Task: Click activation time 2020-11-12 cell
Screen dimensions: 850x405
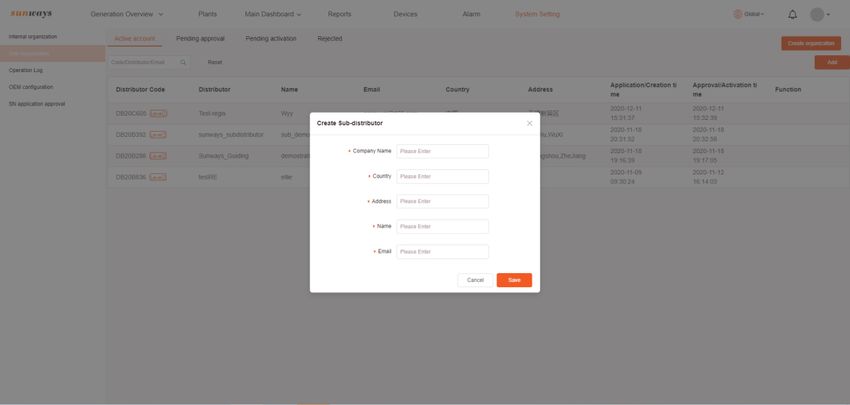Action: pos(708,177)
